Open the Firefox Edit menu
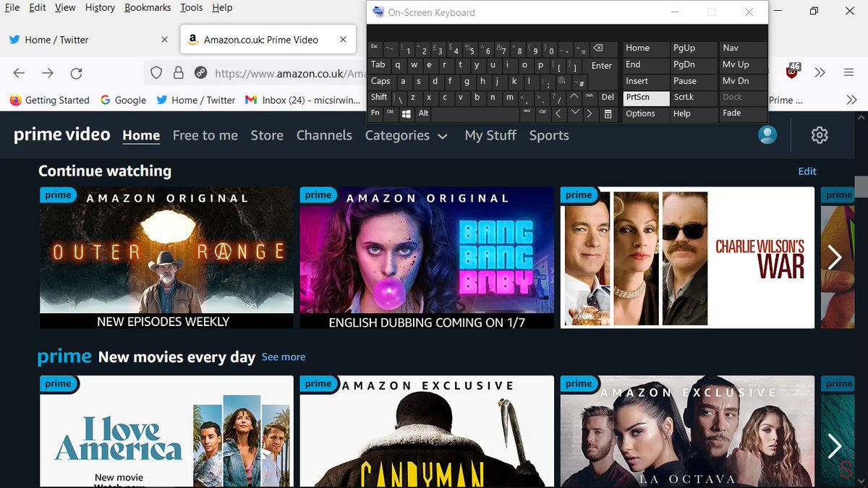This screenshot has height=488, width=868. point(37,7)
